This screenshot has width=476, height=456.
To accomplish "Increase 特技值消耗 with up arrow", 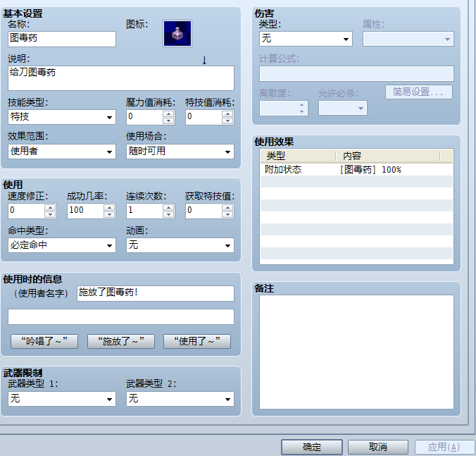I will [227, 113].
